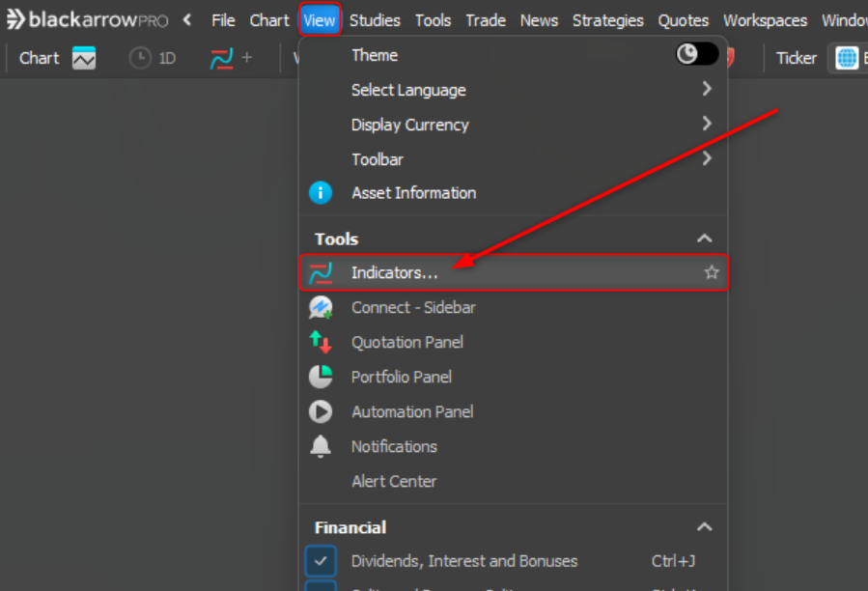
Task: Click the Chart label in toolbar
Action: click(x=39, y=58)
